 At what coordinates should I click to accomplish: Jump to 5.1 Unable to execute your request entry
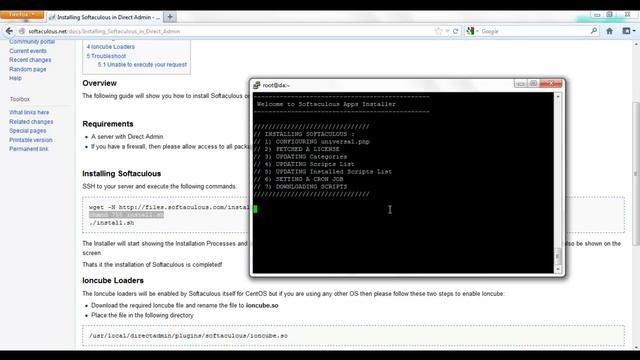click(142, 64)
